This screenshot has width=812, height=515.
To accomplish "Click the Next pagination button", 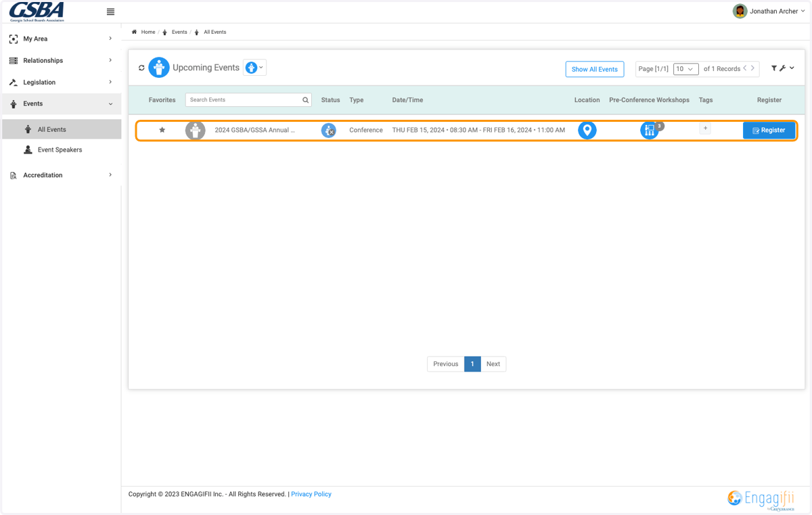I will 493,364.
